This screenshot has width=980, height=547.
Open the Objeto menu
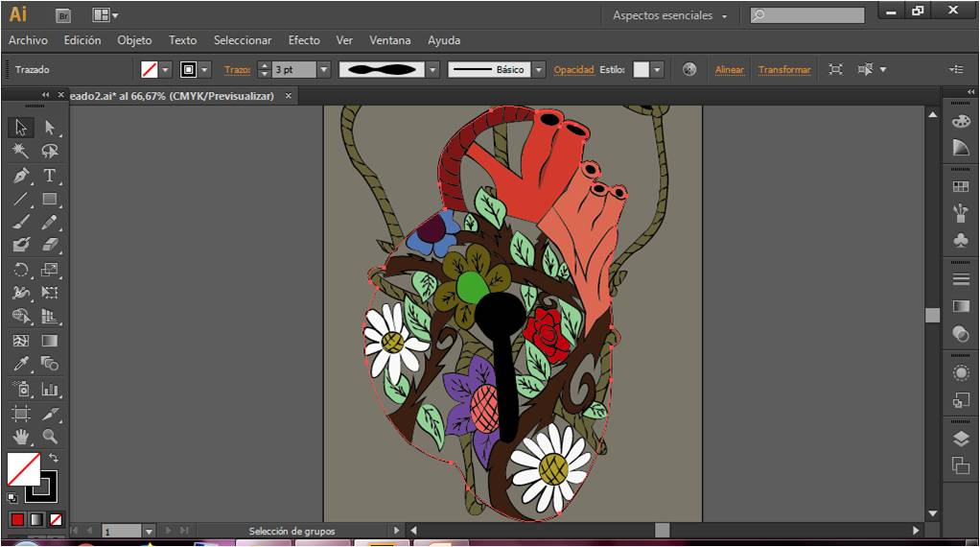click(x=134, y=40)
